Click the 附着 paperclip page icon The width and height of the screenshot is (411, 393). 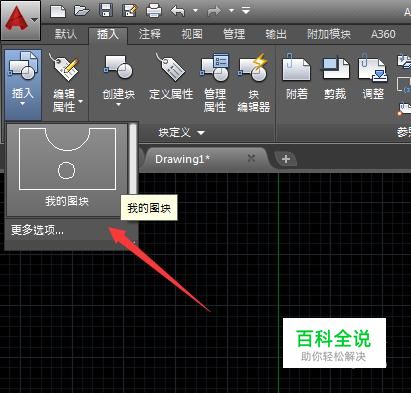(296, 67)
